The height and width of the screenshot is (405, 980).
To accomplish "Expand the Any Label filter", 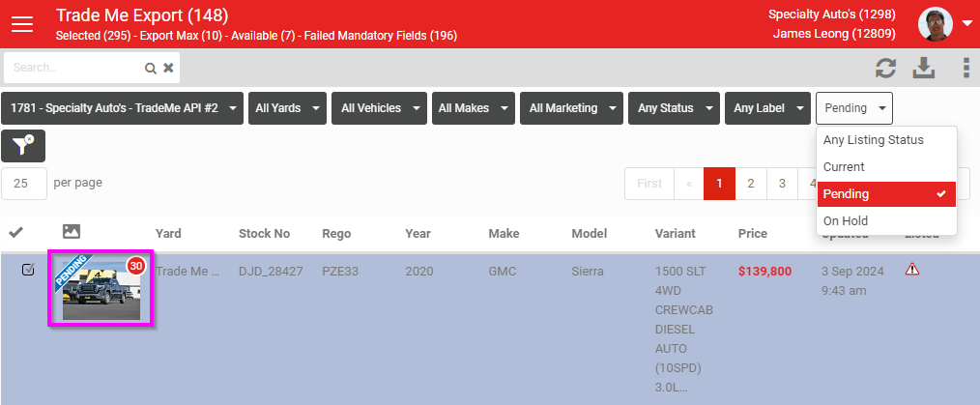I will pos(767,108).
